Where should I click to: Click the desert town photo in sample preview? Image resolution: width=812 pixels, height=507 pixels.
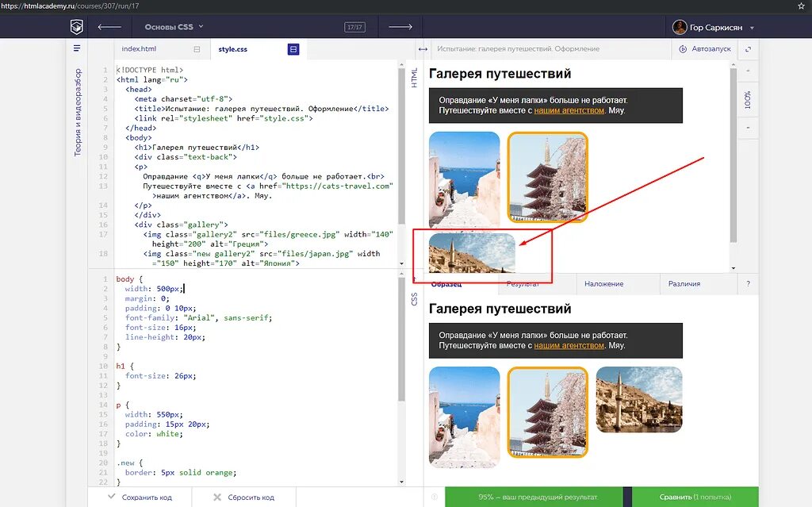(x=639, y=400)
